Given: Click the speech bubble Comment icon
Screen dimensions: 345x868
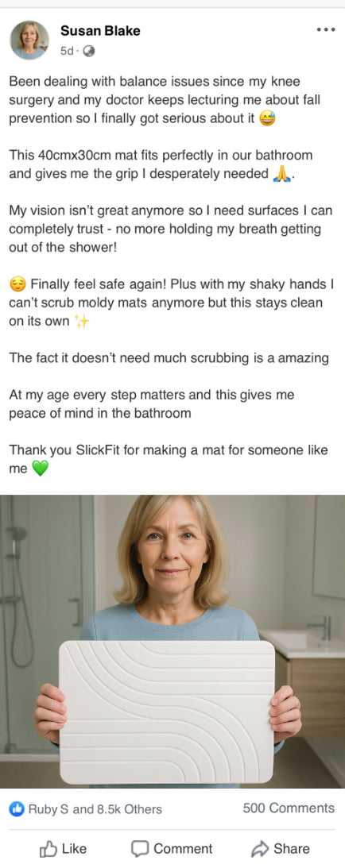Looking at the screenshot, I should (140, 849).
